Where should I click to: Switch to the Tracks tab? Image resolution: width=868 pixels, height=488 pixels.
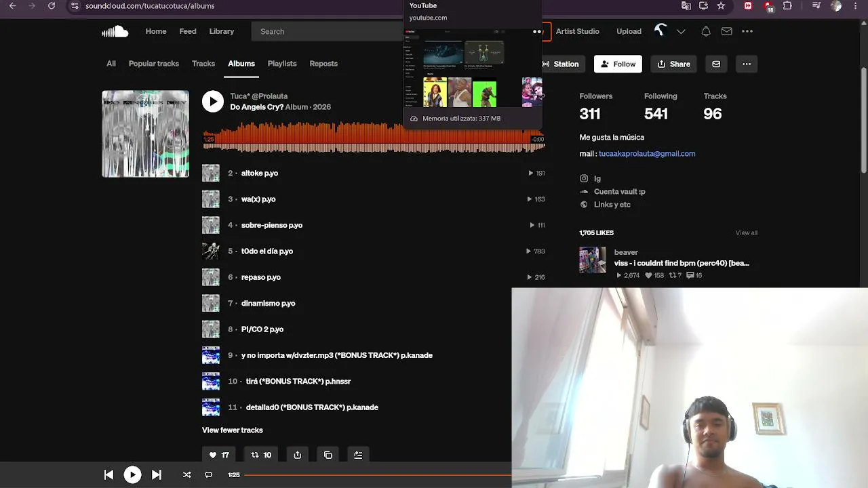203,64
